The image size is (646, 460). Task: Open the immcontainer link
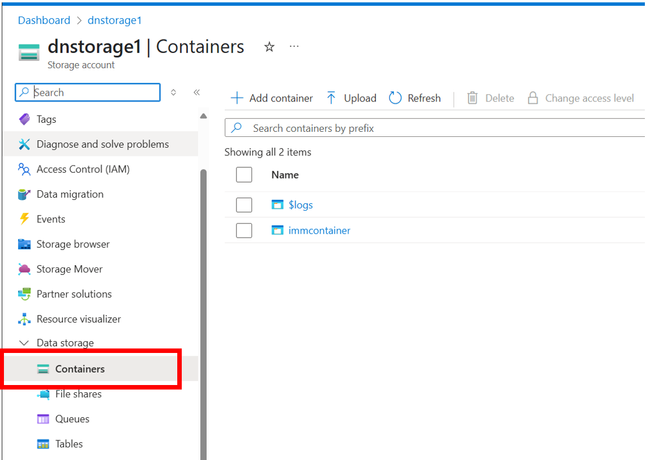319,230
